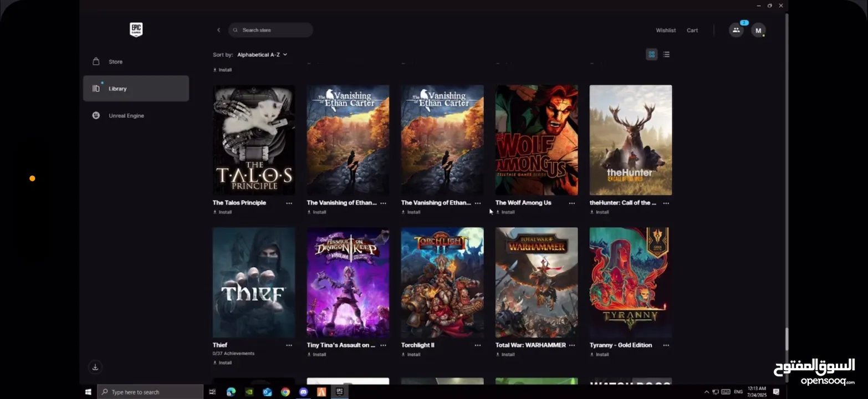This screenshot has height=399, width=868.
Task: Select the Torchlight II cover art
Action: pyautogui.click(x=442, y=283)
